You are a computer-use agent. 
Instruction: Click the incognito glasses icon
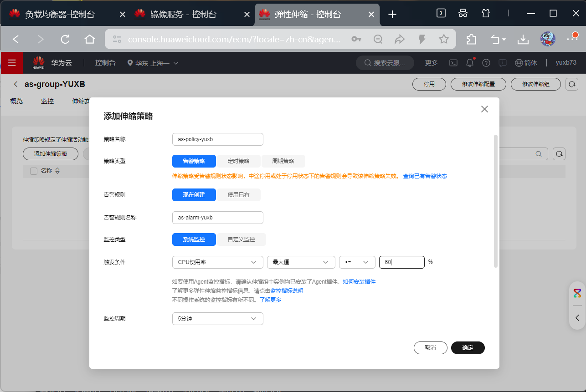463,13
